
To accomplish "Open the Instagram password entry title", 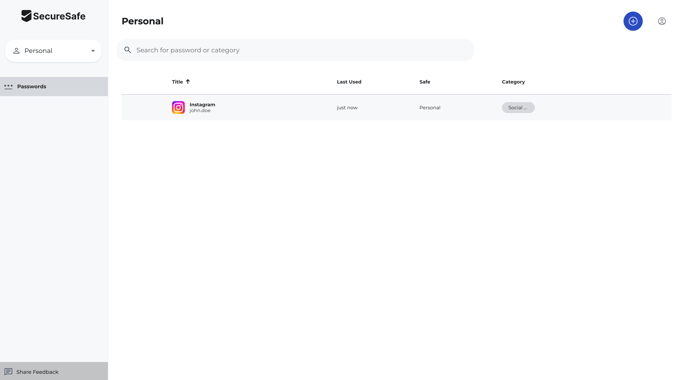I will pyautogui.click(x=202, y=104).
